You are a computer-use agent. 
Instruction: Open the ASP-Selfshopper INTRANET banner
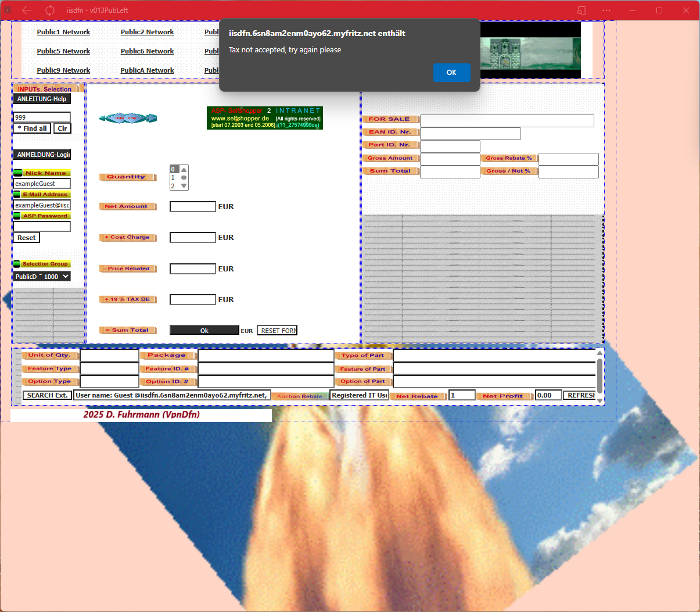click(x=265, y=118)
